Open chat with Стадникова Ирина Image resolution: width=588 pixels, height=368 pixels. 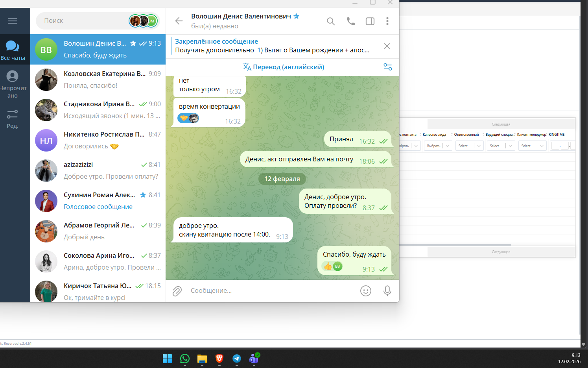[98, 110]
